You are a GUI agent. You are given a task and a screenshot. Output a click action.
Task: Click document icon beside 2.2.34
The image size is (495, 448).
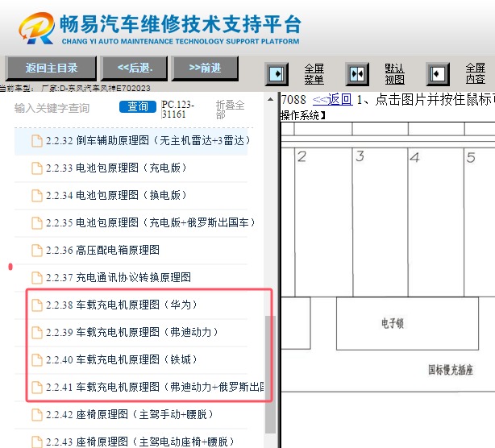tap(37, 196)
